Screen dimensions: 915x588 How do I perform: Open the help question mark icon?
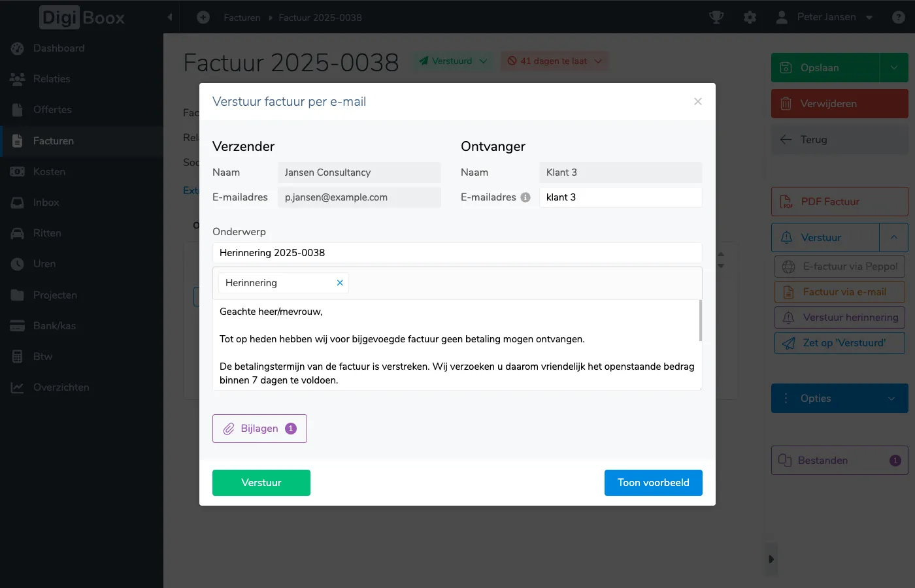899,18
